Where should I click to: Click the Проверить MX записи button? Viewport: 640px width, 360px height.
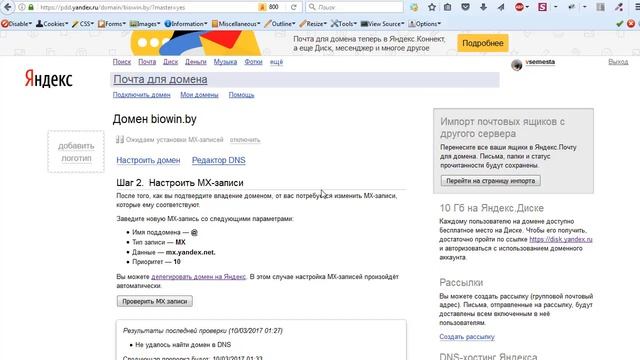pyautogui.click(x=155, y=301)
